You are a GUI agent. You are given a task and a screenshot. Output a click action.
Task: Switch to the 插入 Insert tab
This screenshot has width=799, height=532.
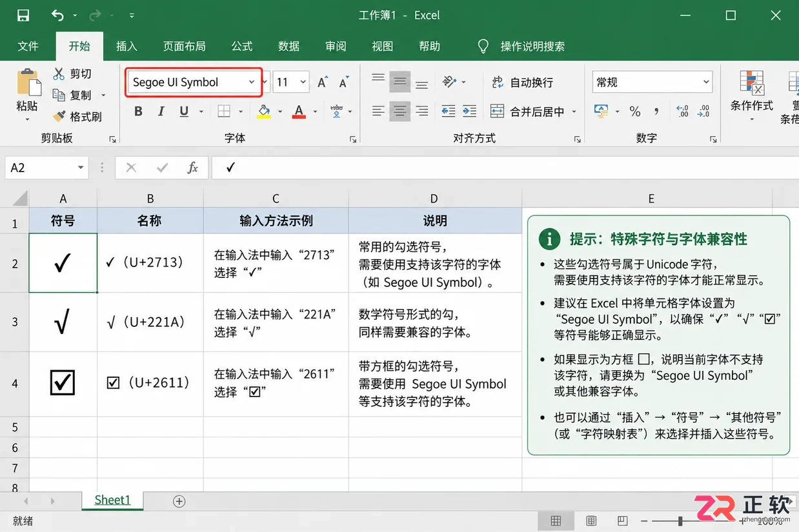point(126,46)
